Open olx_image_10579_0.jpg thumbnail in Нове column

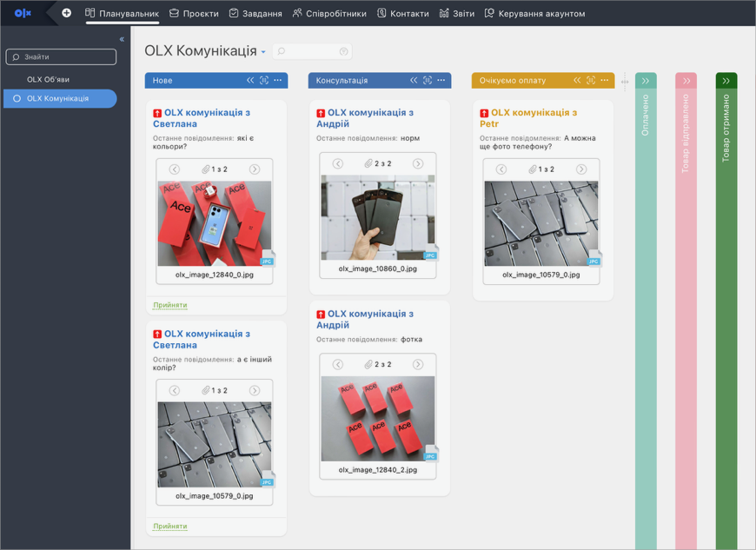pos(215,445)
